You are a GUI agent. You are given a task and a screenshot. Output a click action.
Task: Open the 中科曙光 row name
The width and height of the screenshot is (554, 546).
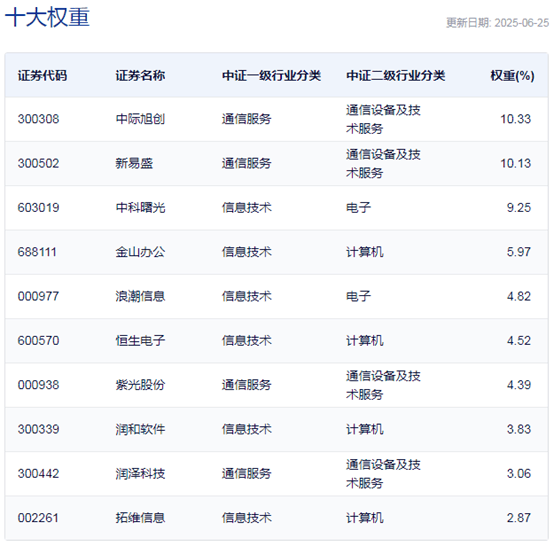click(x=140, y=207)
